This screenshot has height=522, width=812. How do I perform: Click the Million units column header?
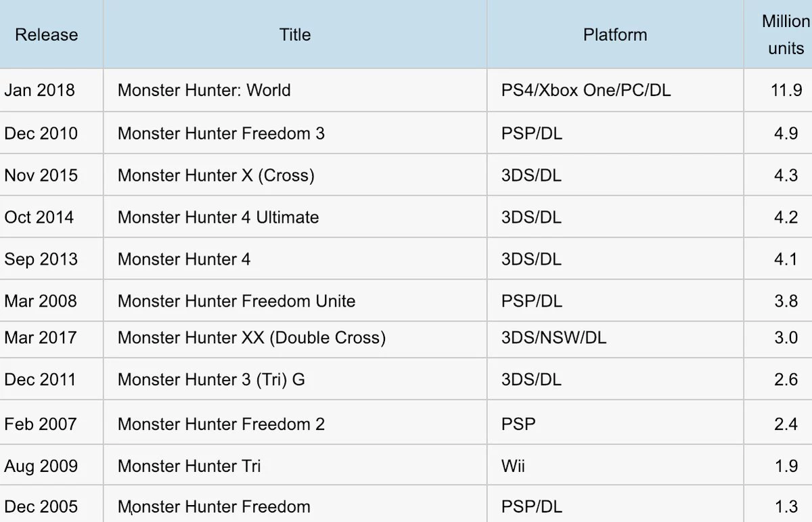[785, 35]
